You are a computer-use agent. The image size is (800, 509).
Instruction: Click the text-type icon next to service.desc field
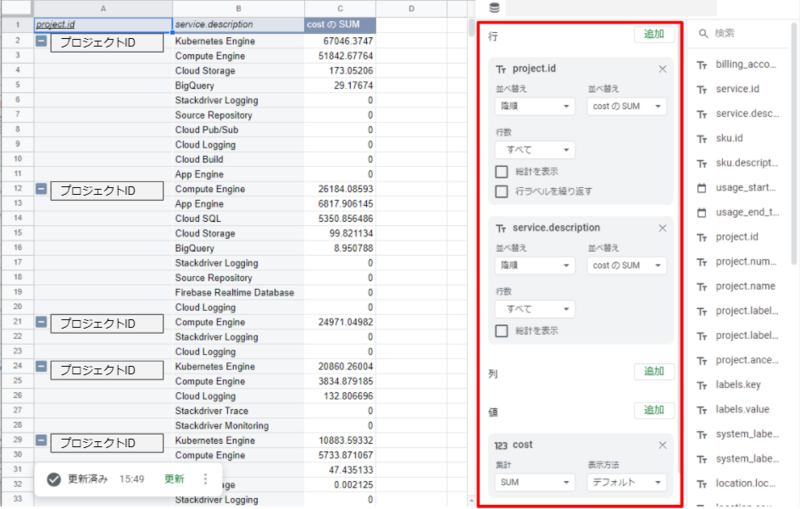(x=702, y=114)
